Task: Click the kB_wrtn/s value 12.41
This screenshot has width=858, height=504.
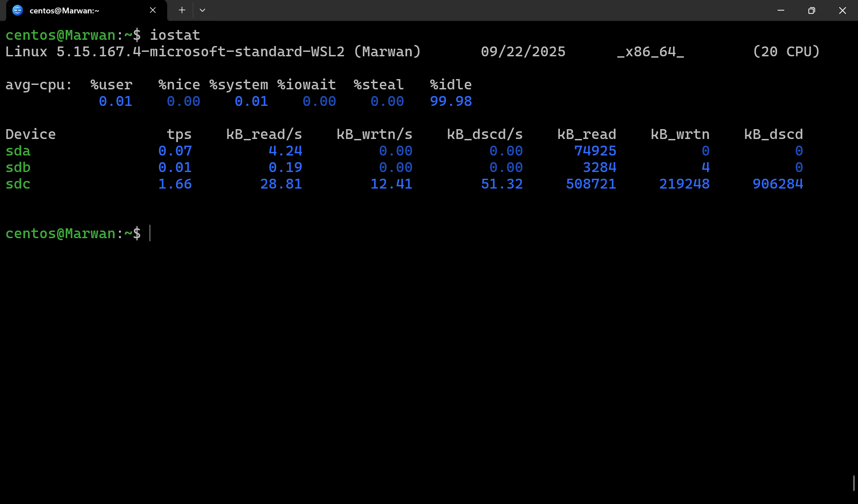Action: [x=391, y=184]
